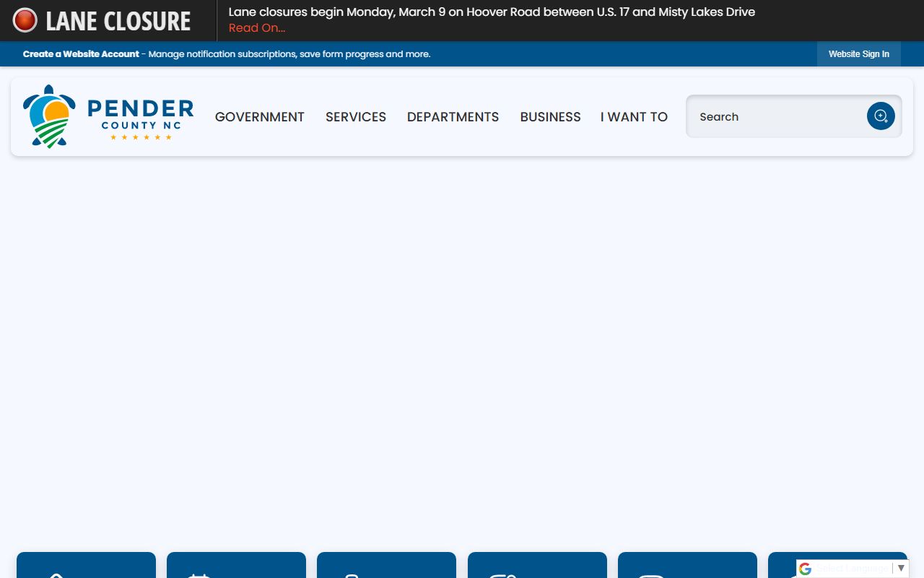924x578 pixels.
Task: Expand the Services menu
Action: click(355, 117)
